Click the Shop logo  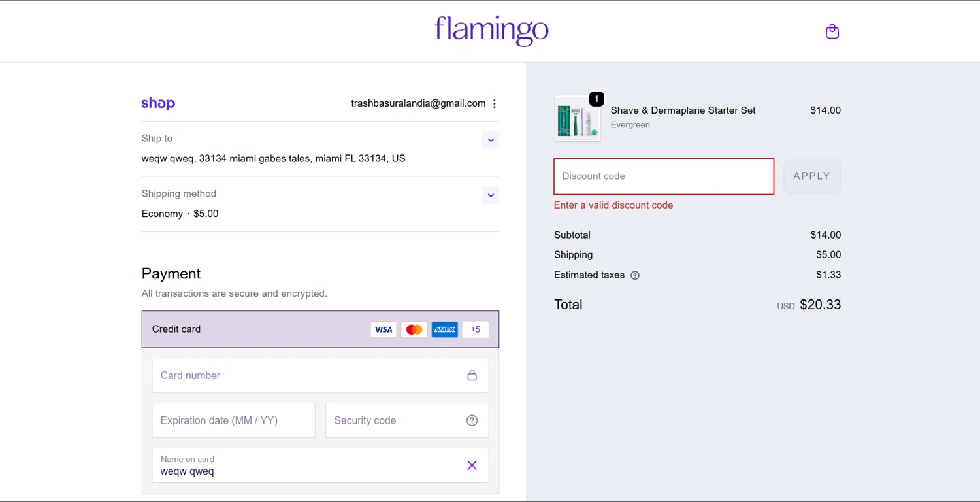(x=158, y=103)
